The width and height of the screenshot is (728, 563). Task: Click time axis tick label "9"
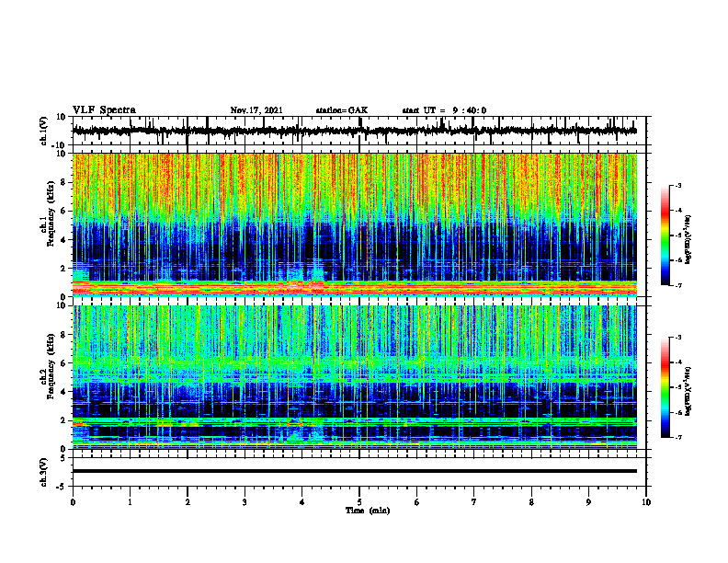588,502
